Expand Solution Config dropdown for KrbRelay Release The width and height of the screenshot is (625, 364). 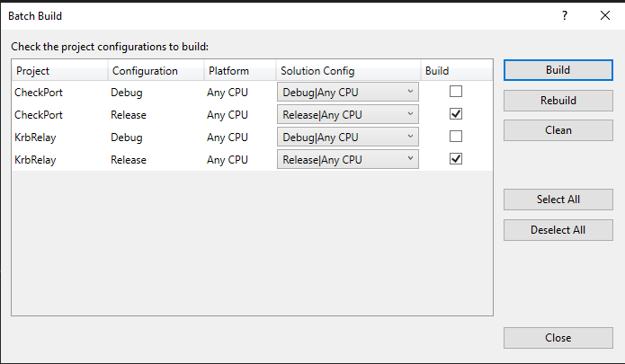tap(347, 159)
